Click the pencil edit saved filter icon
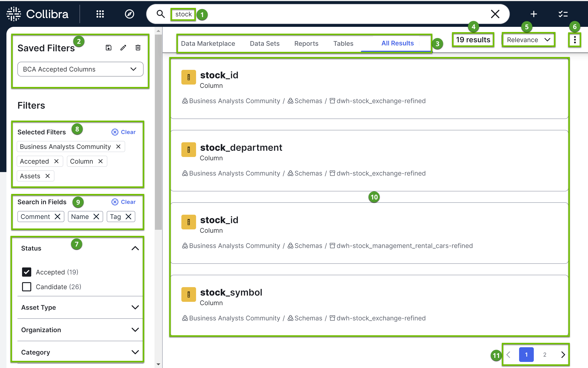The height and width of the screenshot is (368, 588). click(x=123, y=48)
